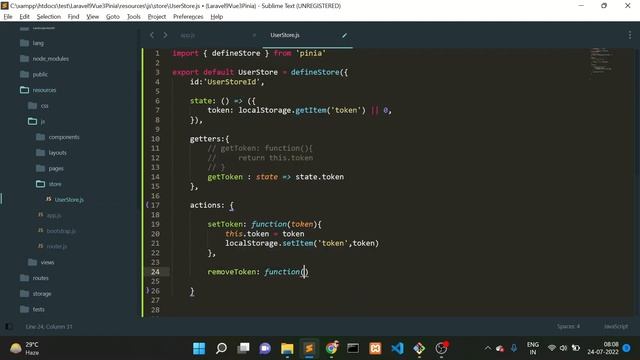This screenshot has height=360, width=640.
Task: Expand the lang folder
Action: click(38, 43)
